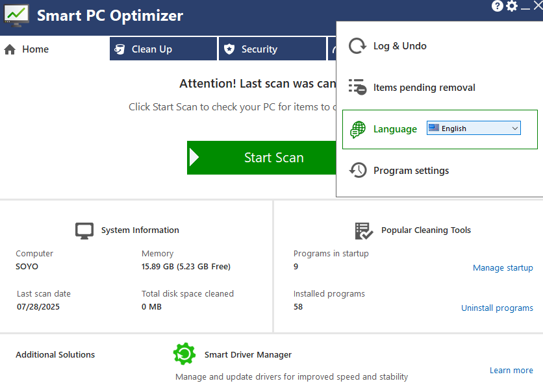Click the driver manager description text

coord(292,376)
